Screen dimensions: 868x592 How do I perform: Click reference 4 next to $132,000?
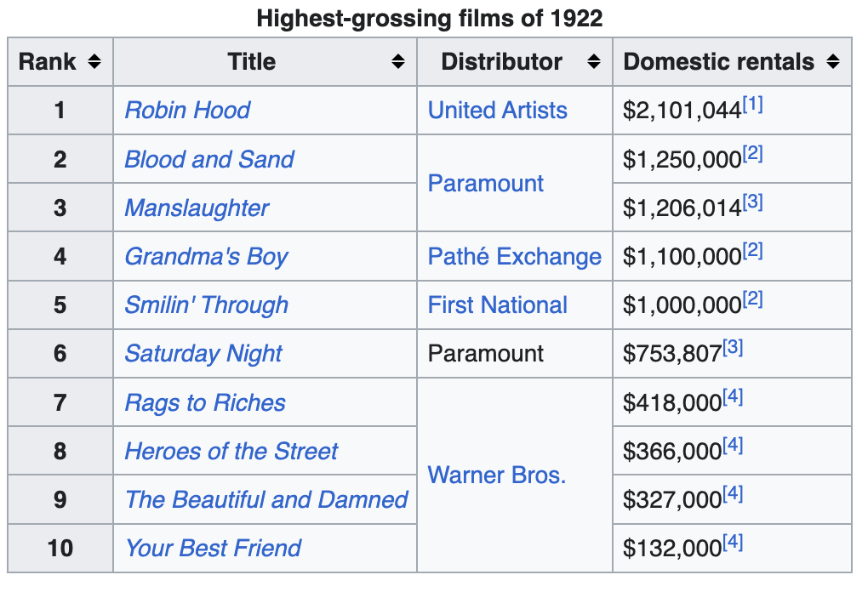point(733,543)
